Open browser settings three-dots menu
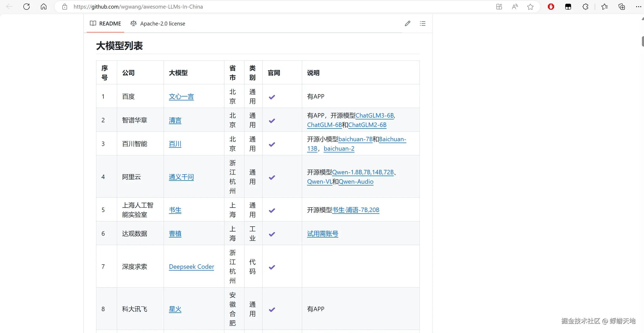 tap(638, 7)
